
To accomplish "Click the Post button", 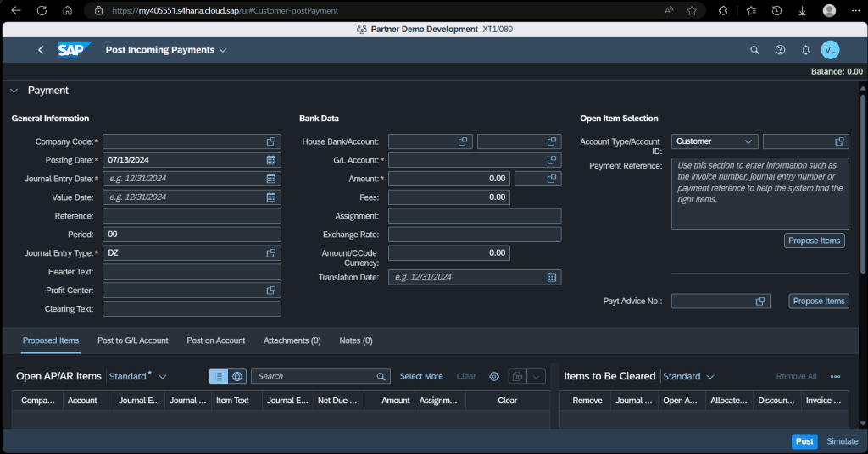I will pyautogui.click(x=804, y=441).
